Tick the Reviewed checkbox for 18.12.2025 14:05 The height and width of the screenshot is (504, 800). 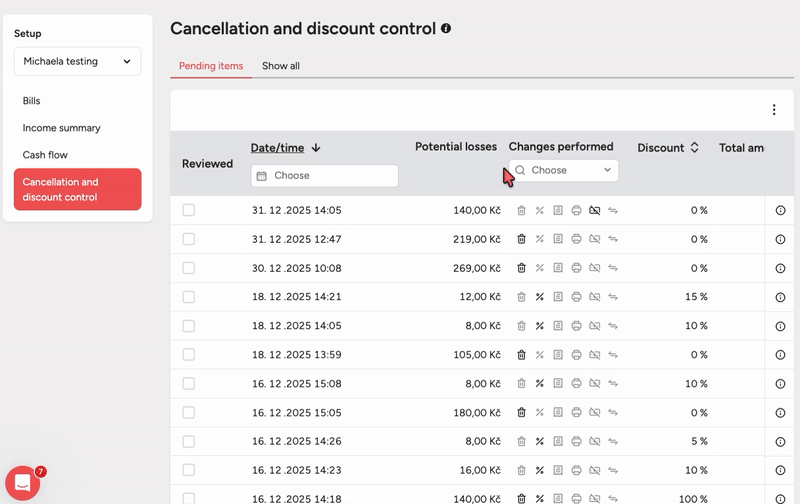[189, 326]
